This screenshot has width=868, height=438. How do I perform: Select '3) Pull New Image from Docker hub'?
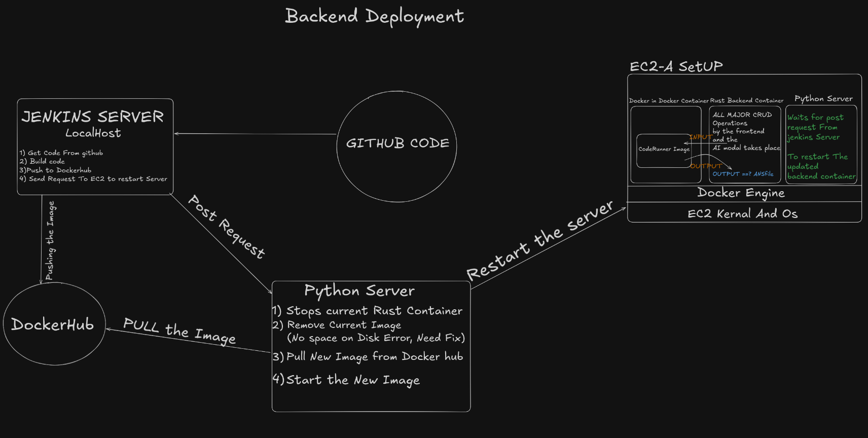pos(368,357)
